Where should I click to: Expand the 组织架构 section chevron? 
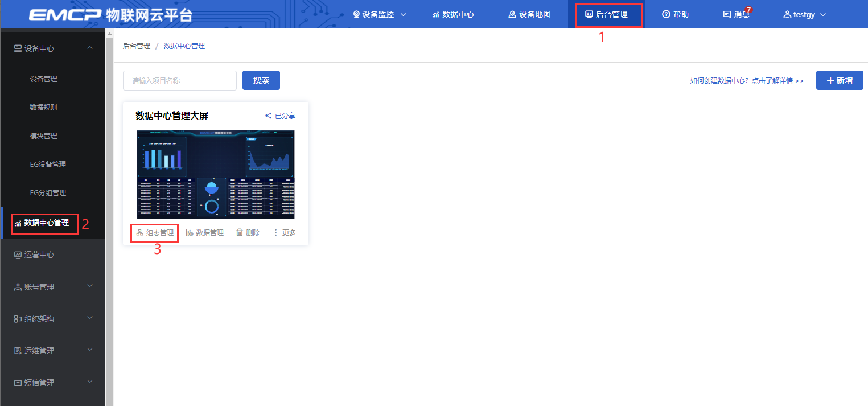click(90, 318)
